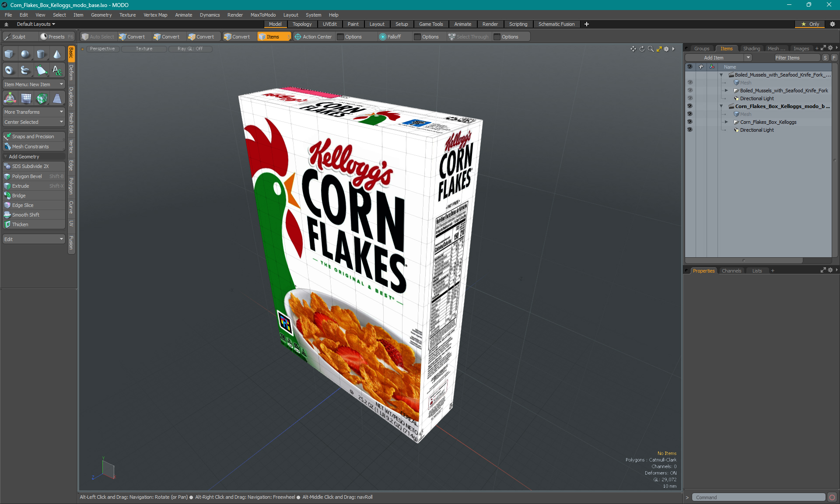Expand the Boiled_Mussels_with_Seafood_Knife_Fork item
This screenshot has width=840, height=504.
727,91
